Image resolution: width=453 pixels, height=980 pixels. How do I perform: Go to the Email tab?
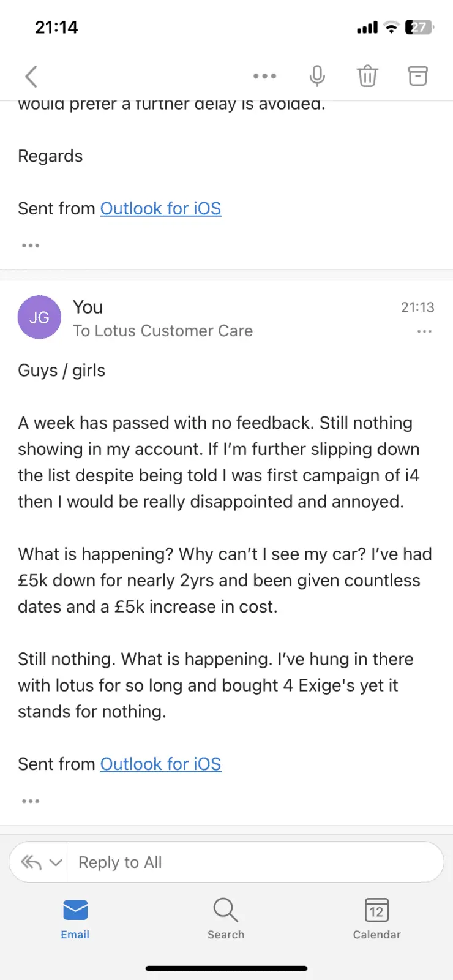75,918
